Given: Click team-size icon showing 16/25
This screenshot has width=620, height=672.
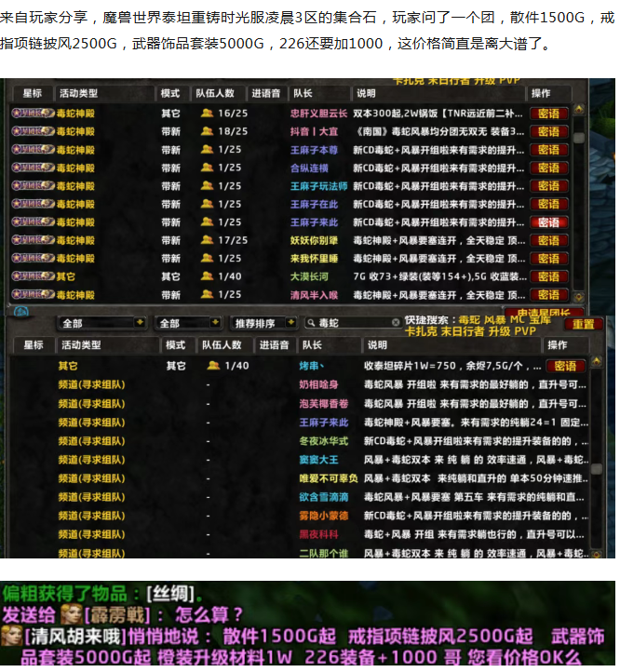Looking at the screenshot, I should point(207,114).
